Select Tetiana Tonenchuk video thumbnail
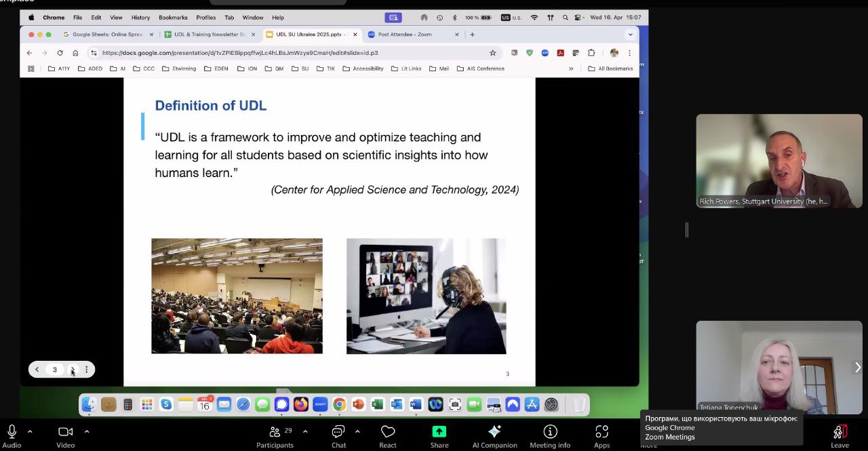Image resolution: width=868 pixels, height=451 pixels. [x=779, y=367]
